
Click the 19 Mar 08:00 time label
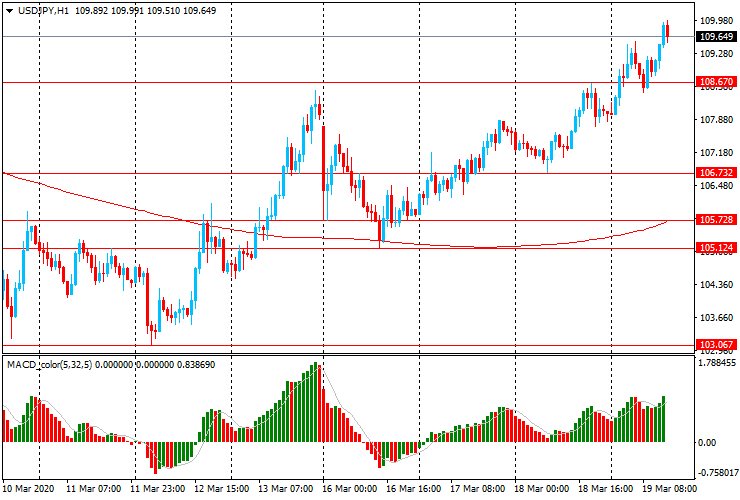coord(669,488)
